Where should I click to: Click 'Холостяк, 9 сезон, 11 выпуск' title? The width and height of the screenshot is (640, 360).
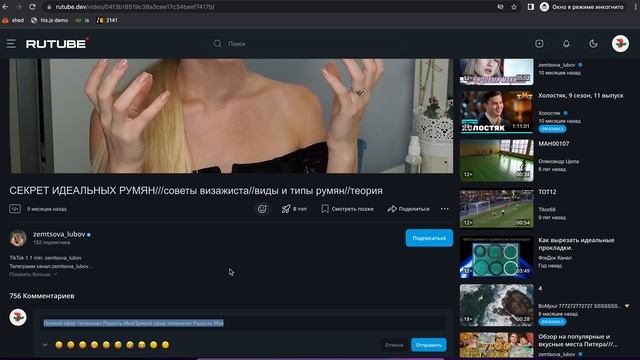pos(581,96)
